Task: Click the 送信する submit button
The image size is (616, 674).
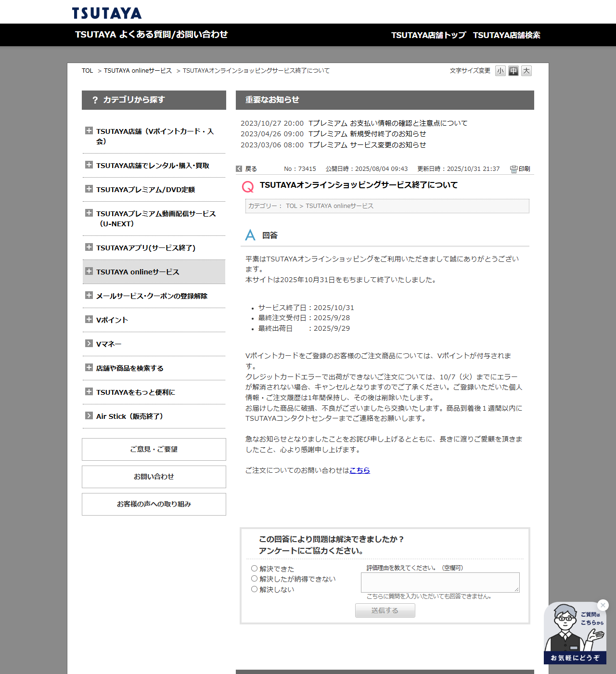Action: point(385,610)
